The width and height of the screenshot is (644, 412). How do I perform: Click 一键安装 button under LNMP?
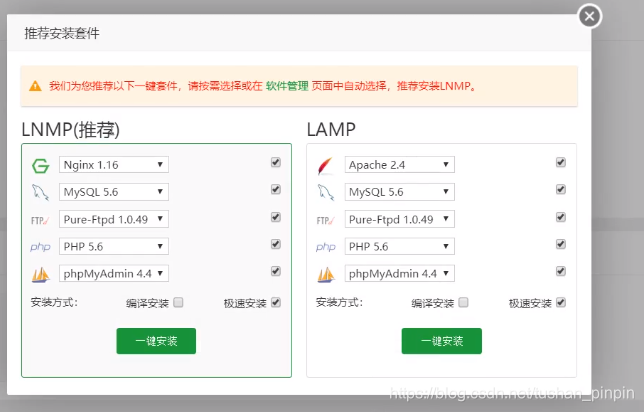pyautogui.click(x=156, y=341)
